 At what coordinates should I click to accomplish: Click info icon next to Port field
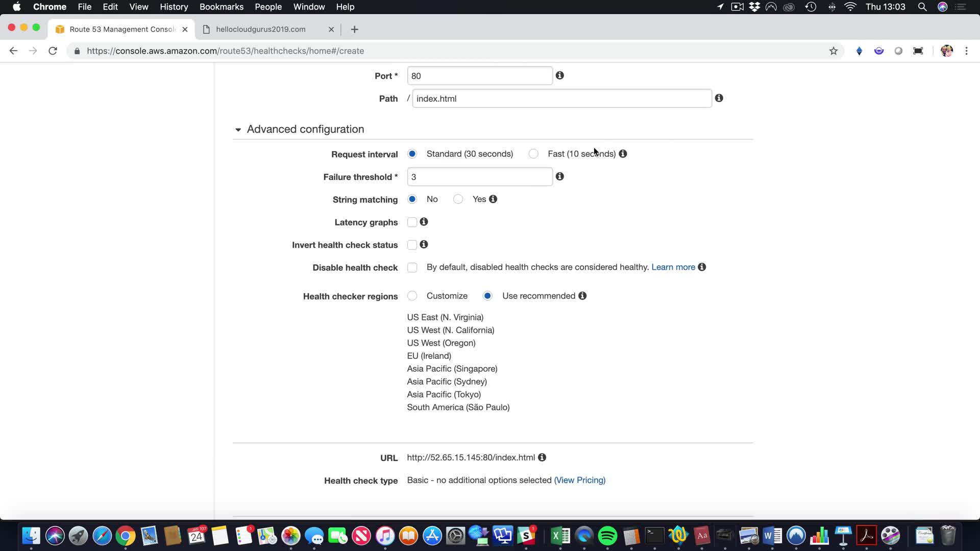[x=559, y=76]
